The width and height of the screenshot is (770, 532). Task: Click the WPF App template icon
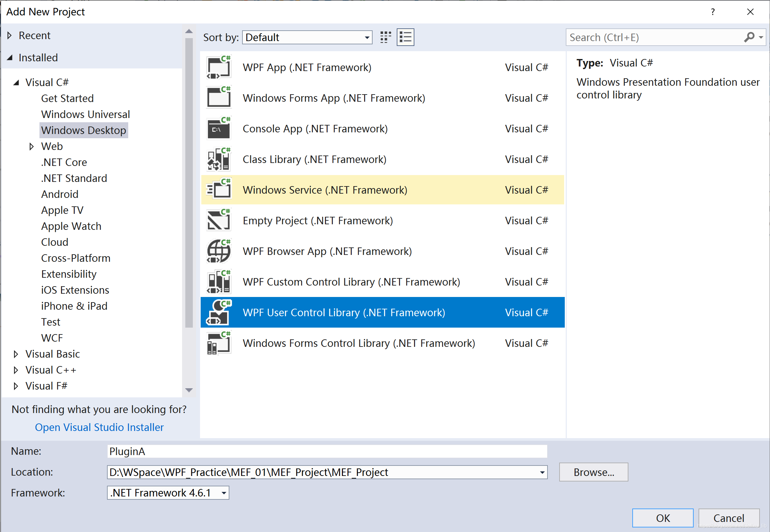point(219,68)
